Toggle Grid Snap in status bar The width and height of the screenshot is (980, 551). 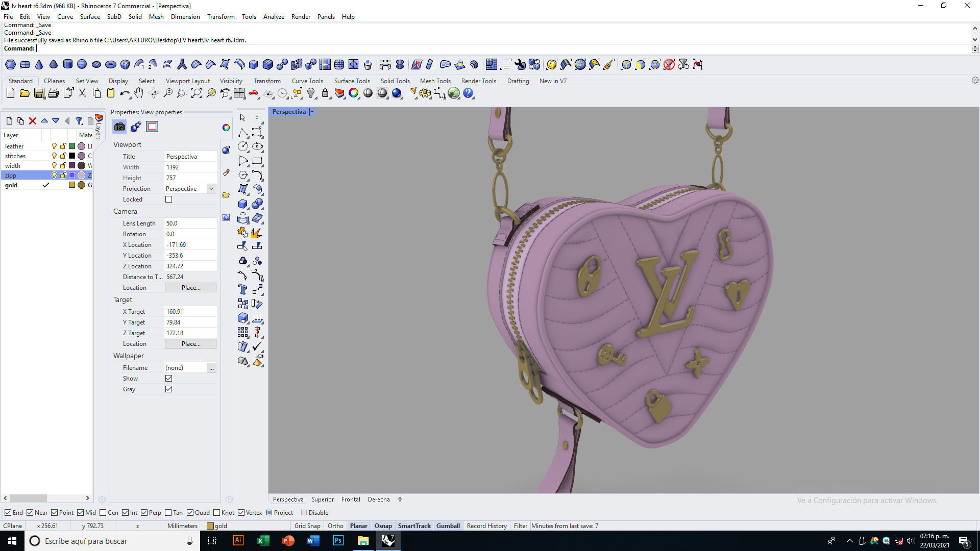click(x=307, y=526)
